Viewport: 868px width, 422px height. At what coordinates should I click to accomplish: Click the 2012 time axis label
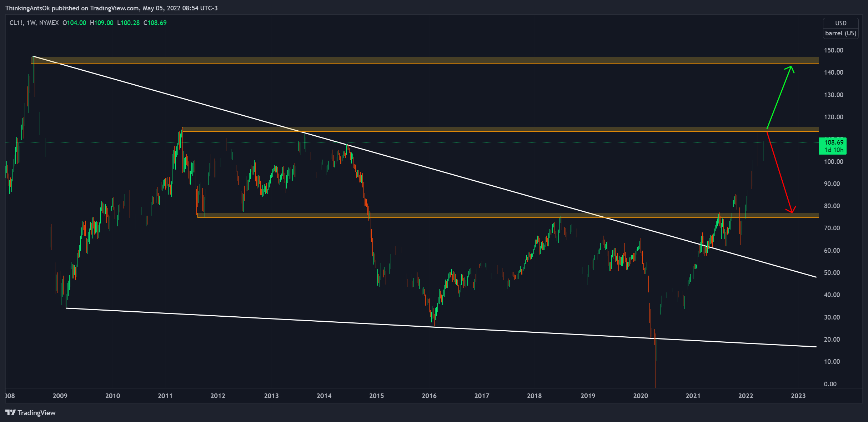pos(218,396)
